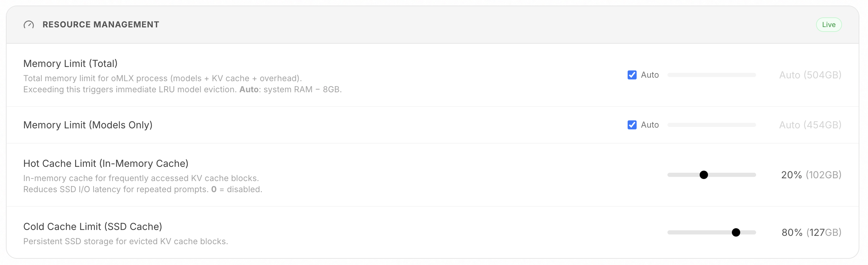Click the "Cold Cache Limit (SSD Cache)" title

click(x=92, y=226)
